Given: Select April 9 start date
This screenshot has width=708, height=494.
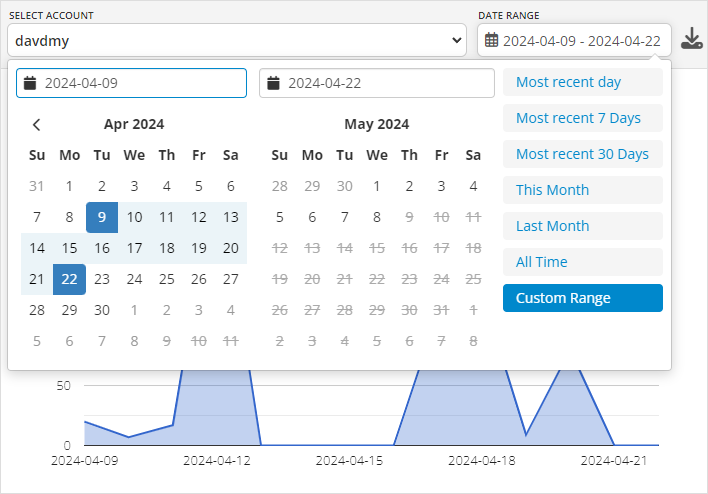Looking at the screenshot, I should coord(102,217).
